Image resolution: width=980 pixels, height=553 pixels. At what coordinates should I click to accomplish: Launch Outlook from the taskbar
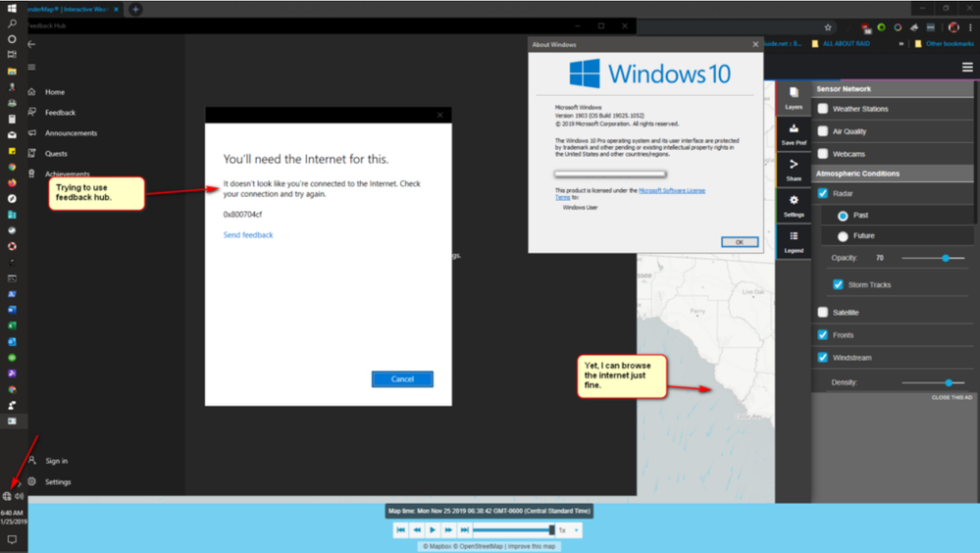[x=12, y=342]
